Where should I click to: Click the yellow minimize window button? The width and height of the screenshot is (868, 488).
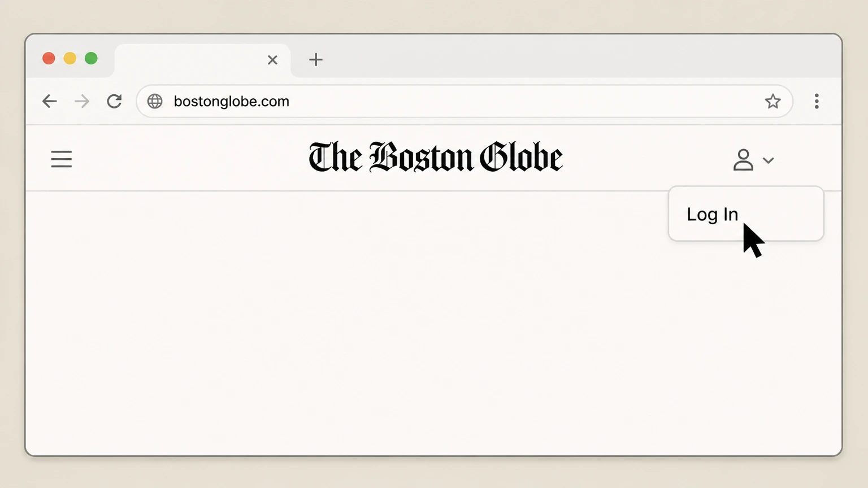(70, 58)
